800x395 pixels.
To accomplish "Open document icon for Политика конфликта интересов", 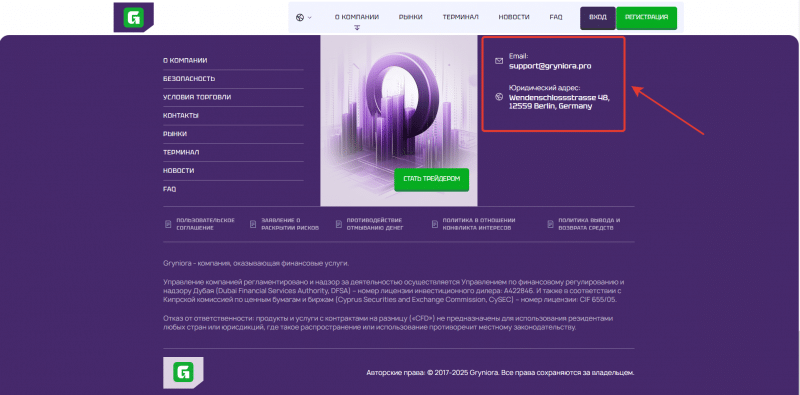I will tap(435, 224).
